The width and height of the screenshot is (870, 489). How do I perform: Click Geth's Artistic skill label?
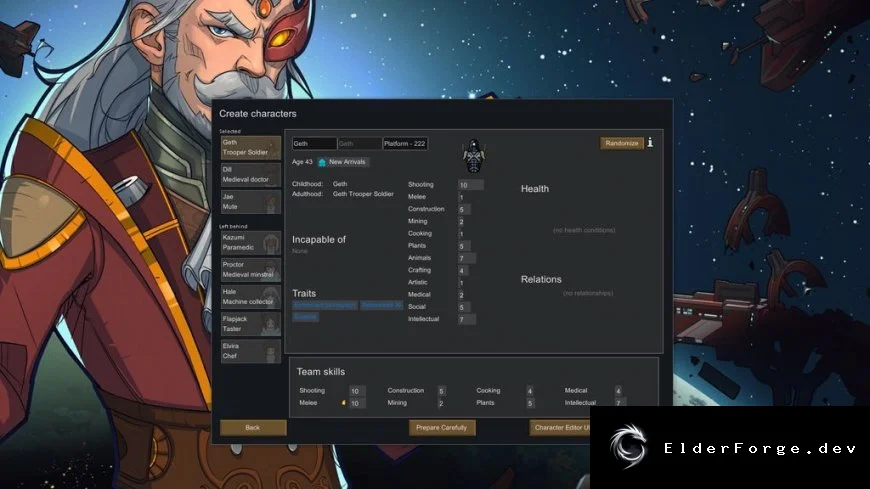coord(418,282)
